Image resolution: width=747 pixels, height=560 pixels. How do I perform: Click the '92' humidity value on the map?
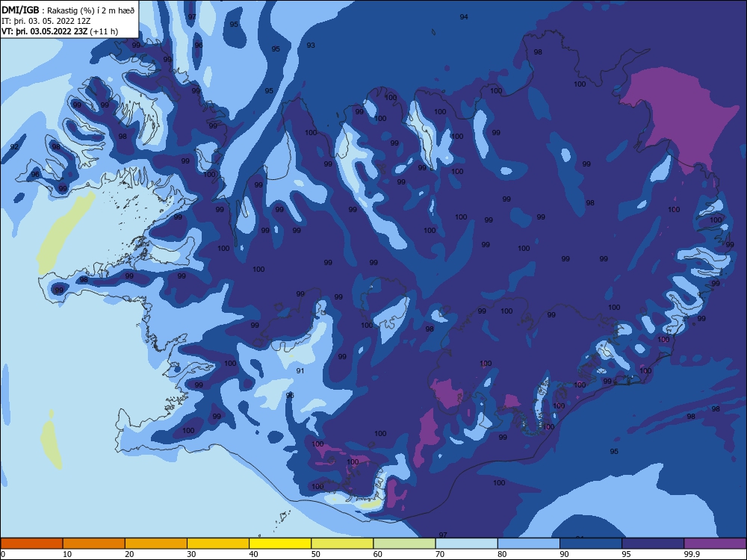[14, 146]
